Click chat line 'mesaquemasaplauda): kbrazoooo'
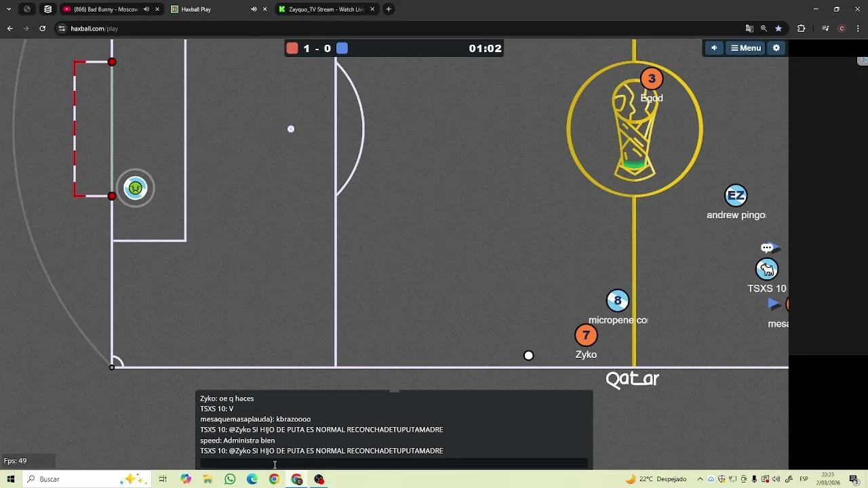 pos(255,419)
